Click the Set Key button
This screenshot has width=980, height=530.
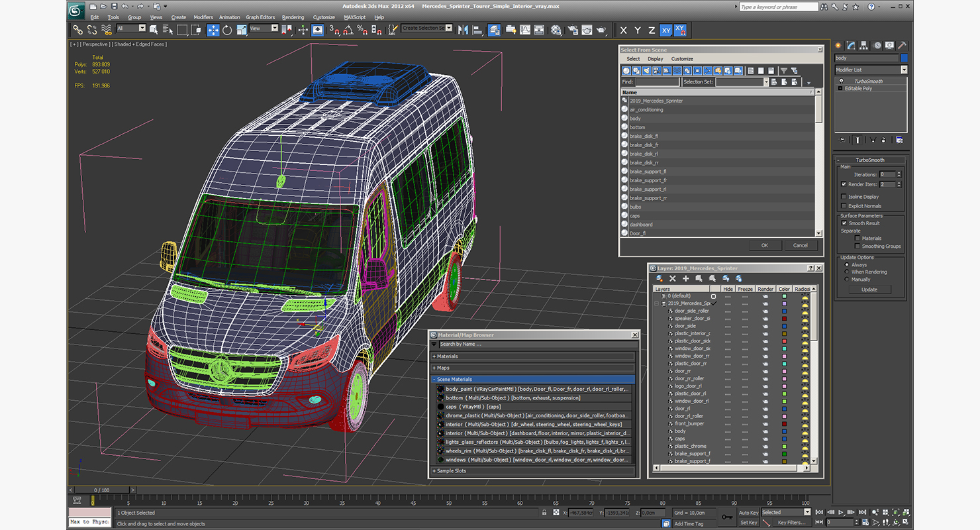tap(748, 522)
